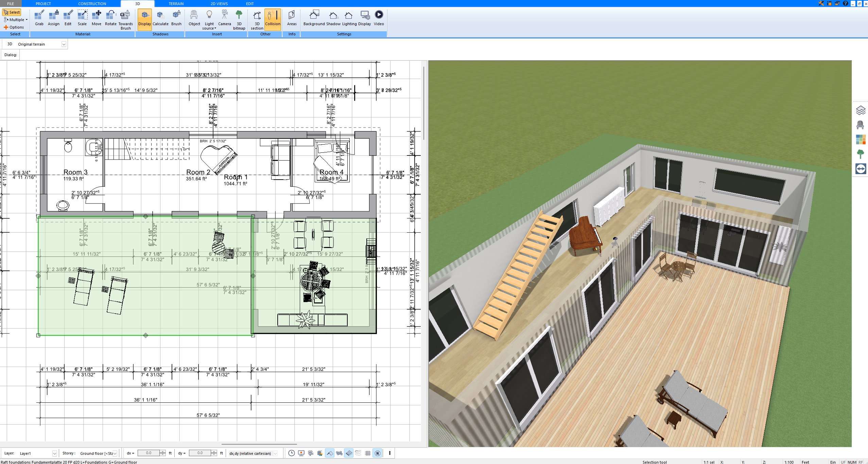The image size is (868, 464).
Task: Select the Grab material tool
Action: (x=39, y=18)
